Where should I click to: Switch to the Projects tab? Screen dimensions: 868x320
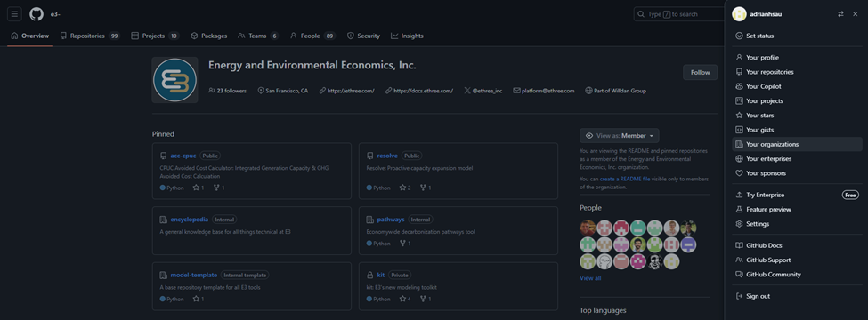point(155,36)
